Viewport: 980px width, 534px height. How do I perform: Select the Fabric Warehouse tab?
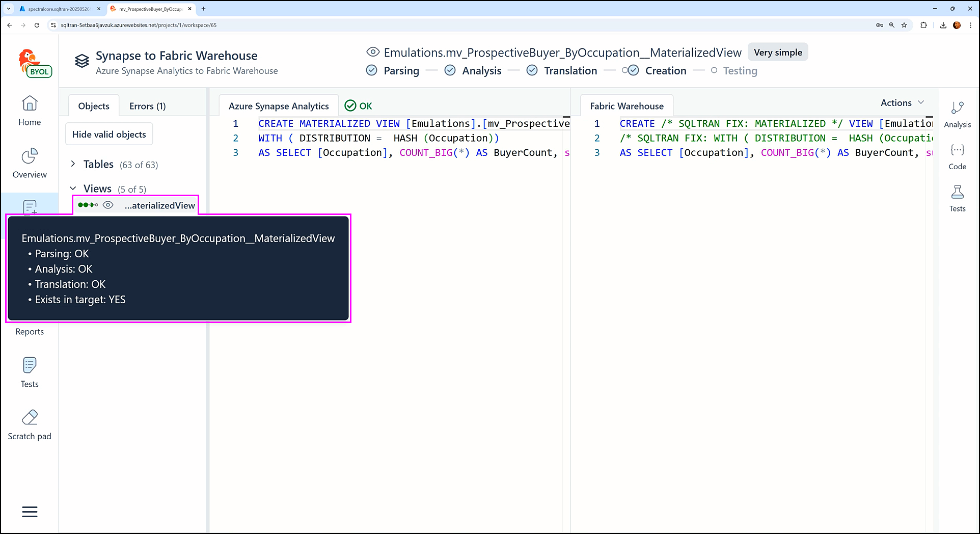point(627,106)
